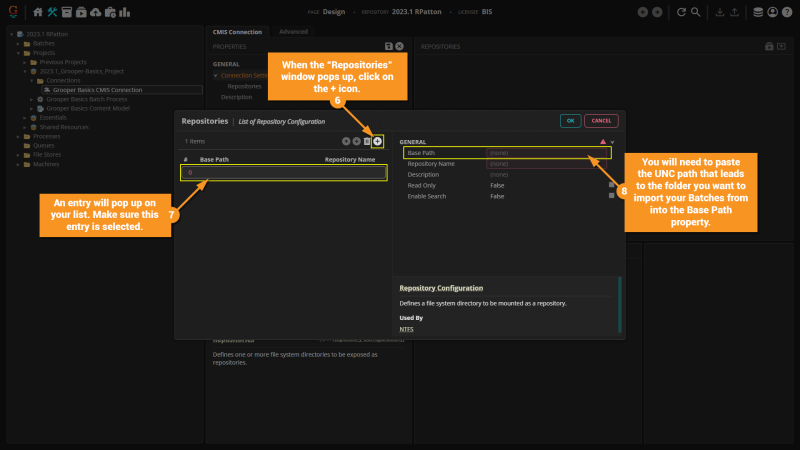
Task: Click the dialog help pane scrollbar
Action: (x=620, y=304)
